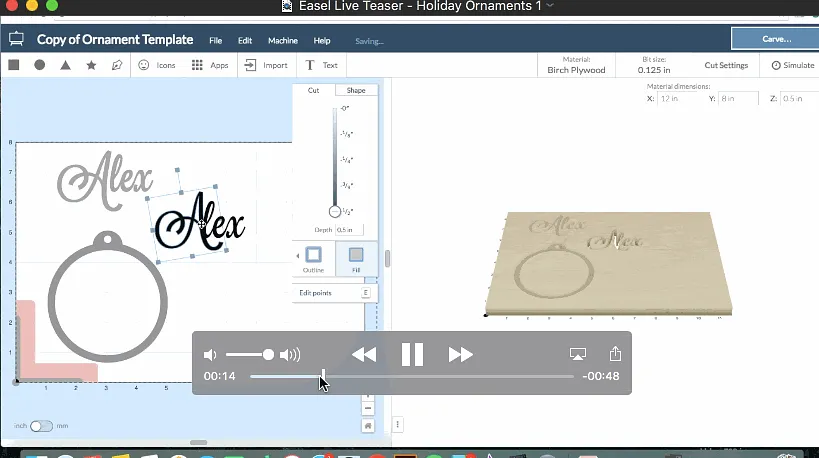Open the Machine menu
This screenshot has height=458, width=819.
[283, 40]
